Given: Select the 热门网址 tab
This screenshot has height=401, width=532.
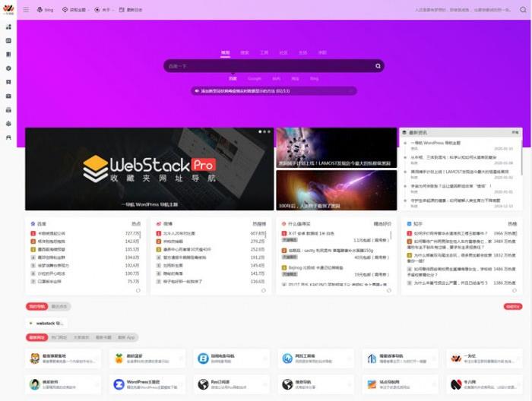Looking at the screenshot, I should [59, 337].
